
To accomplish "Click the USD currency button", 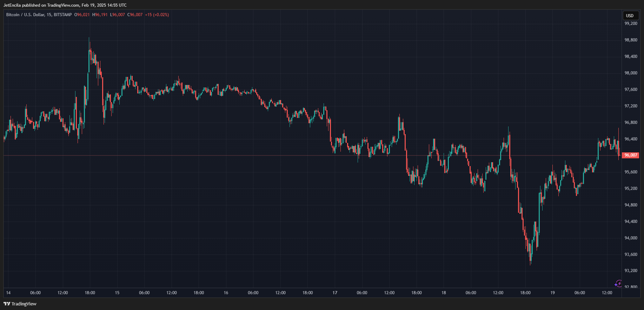I will coord(630,15).
